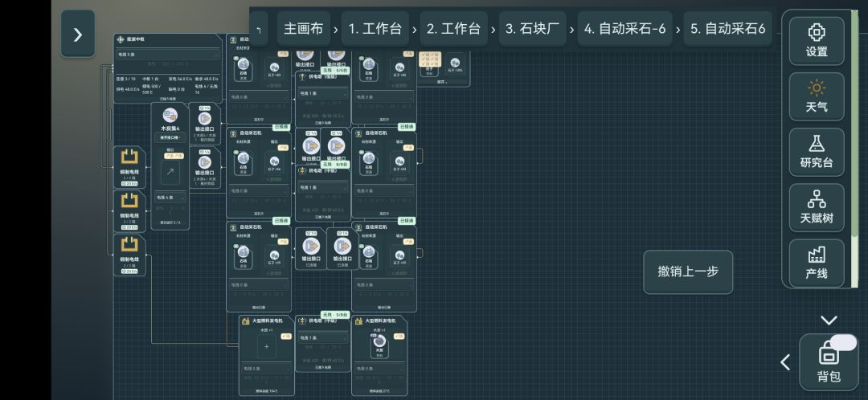Go to 主画布 breadcrumb

tap(303, 29)
